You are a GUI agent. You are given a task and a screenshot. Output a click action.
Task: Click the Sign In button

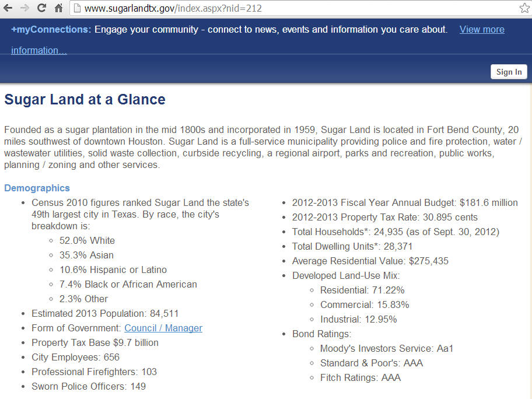tap(509, 72)
